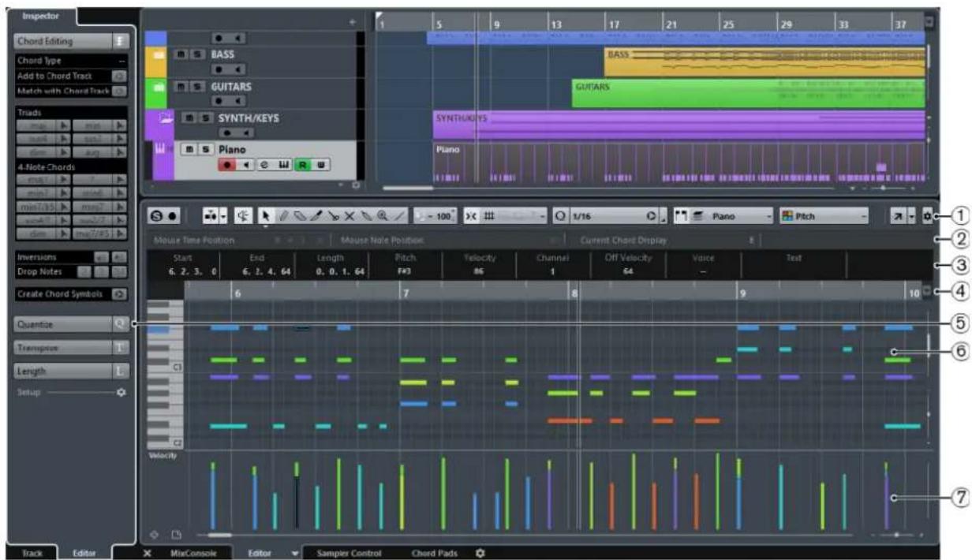The width and height of the screenshot is (972, 560).
Task: Select the Erase tool in Key Editor
Action: (300, 215)
